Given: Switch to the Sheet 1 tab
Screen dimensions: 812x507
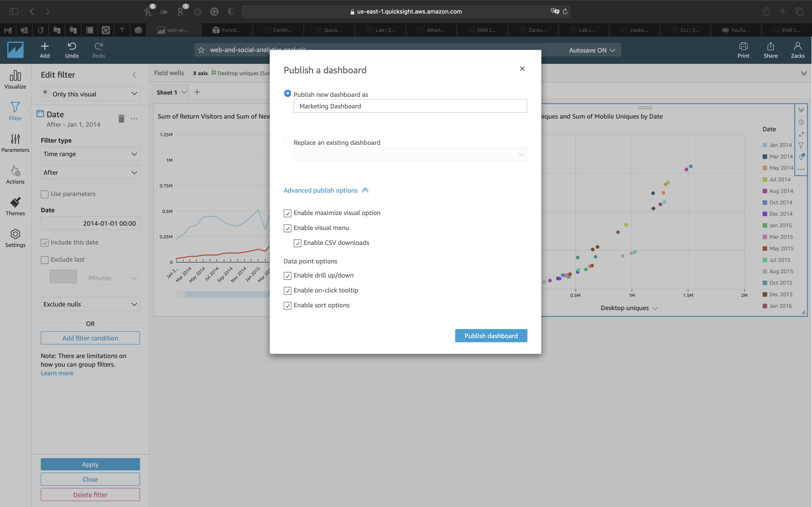Looking at the screenshot, I should click(x=167, y=93).
